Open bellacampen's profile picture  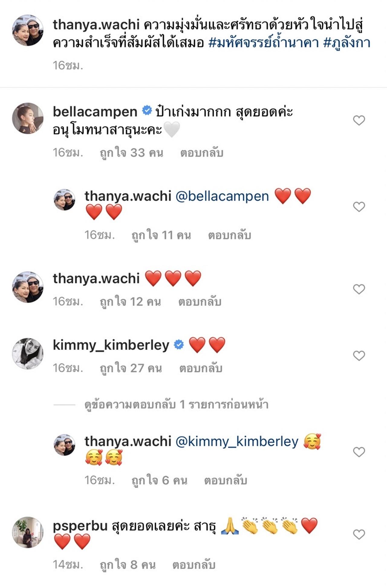(28, 118)
